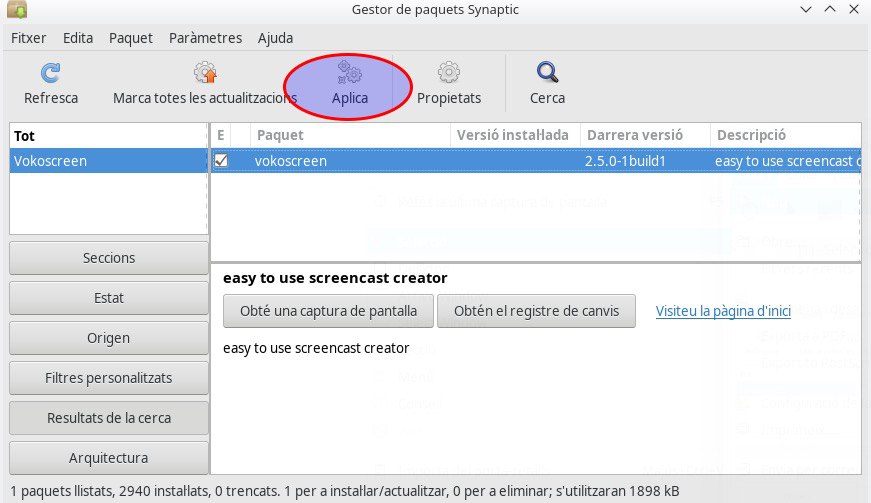Maximize the Synaptic window
The height and width of the screenshot is (503, 871).
pyautogui.click(x=830, y=9)
